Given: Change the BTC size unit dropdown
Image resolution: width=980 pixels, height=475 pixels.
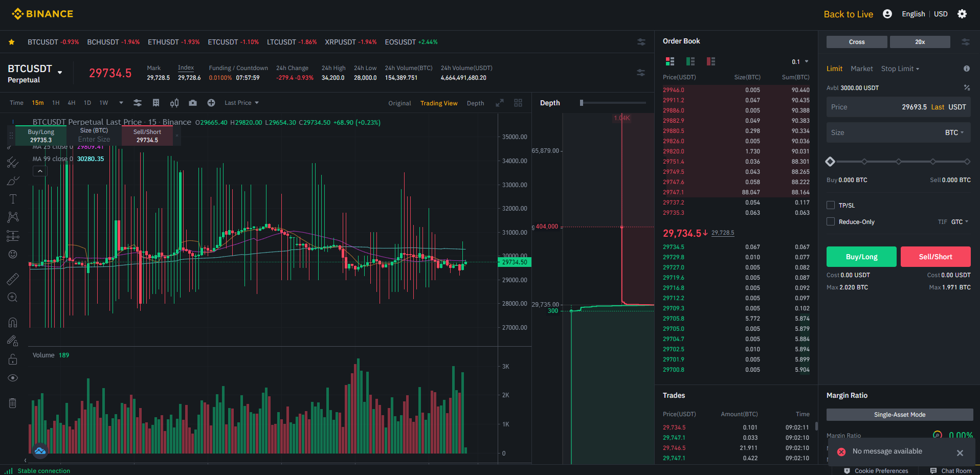Looking at the screenshot, I should (x=954, y=132).
